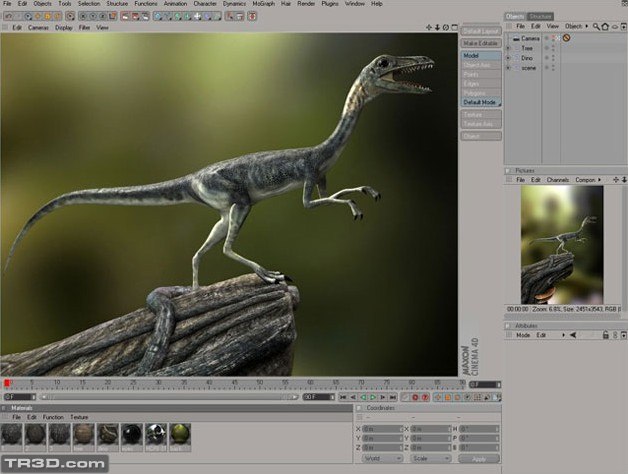The height and width of the screenshot is (474, 628).
Task: Switch to the Structure tab
Action: [x=541, y=16]
